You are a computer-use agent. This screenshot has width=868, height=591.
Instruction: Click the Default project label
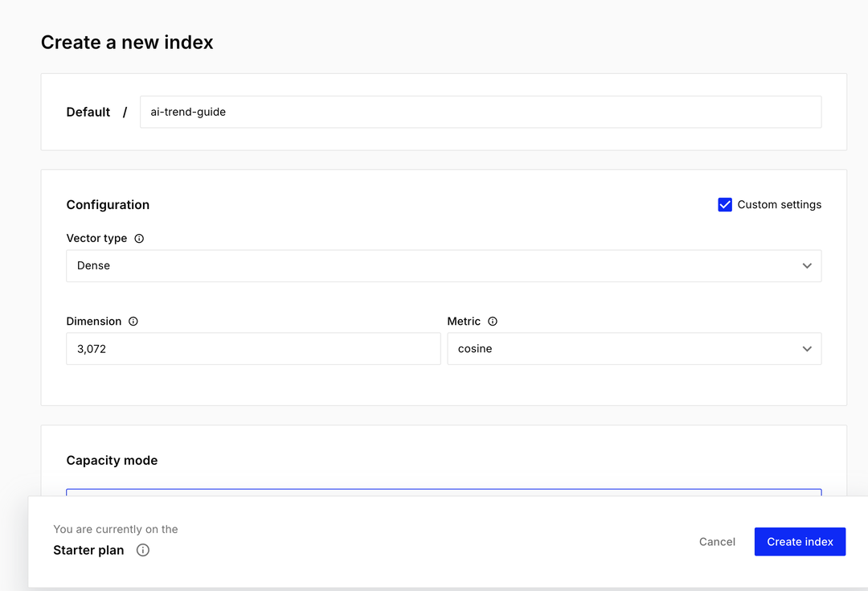[88, 113]
